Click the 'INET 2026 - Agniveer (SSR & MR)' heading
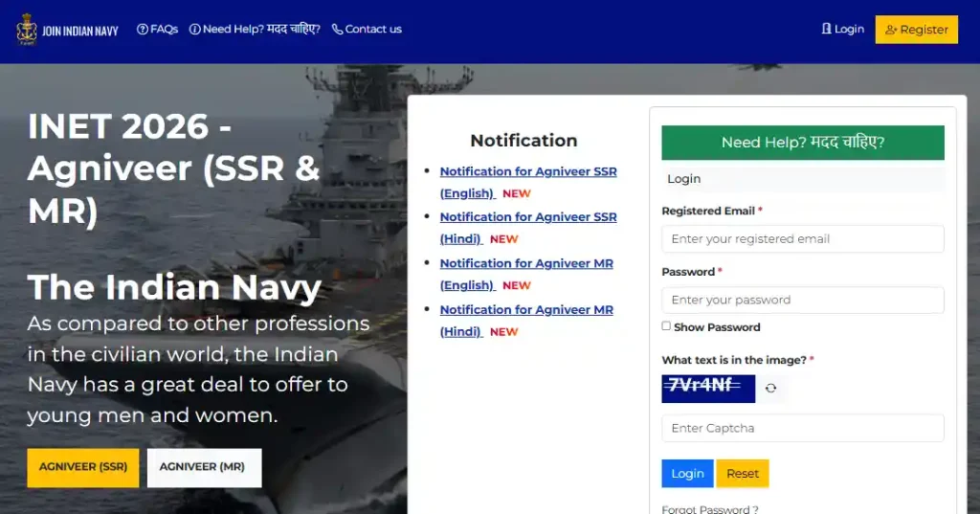The width and height of the screenshot is (980, 514). coord(174,168)
